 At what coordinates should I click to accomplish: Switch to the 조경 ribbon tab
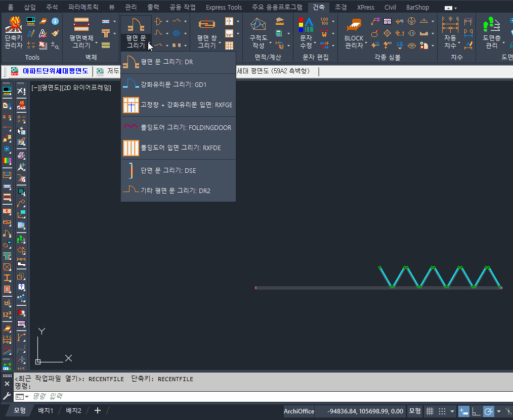[340, 8]
